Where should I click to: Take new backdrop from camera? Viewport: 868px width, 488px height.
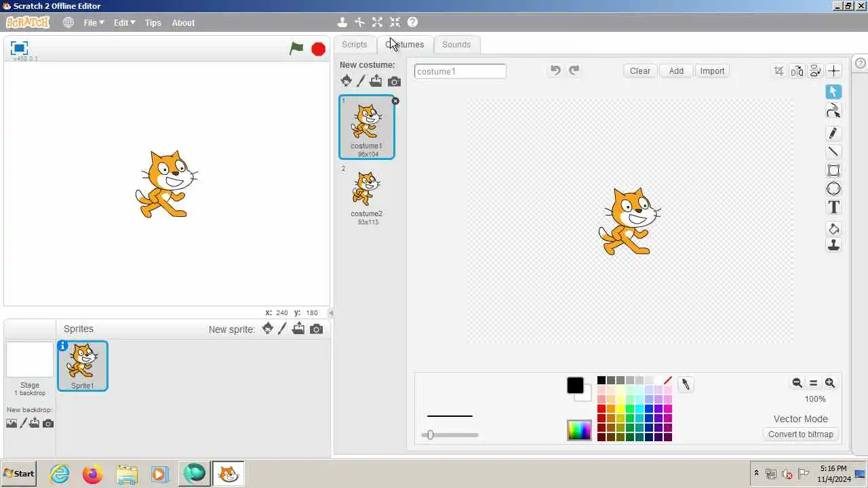pyautogui.click(x=48, y=424)
